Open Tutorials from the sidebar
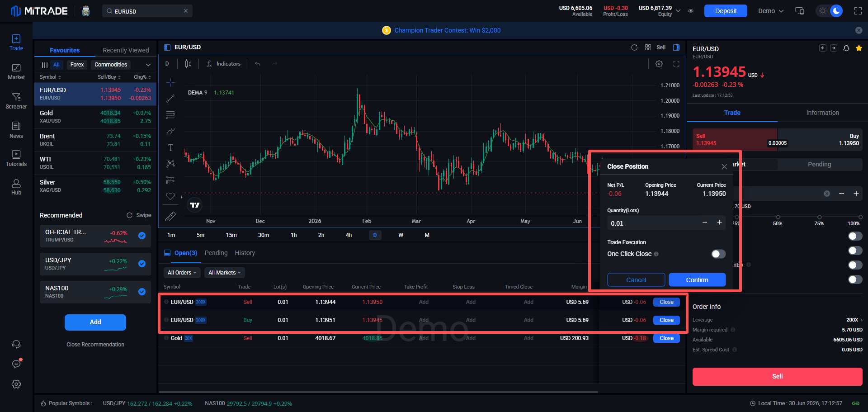This screenshot has width=868, height=412. [16, 158]
